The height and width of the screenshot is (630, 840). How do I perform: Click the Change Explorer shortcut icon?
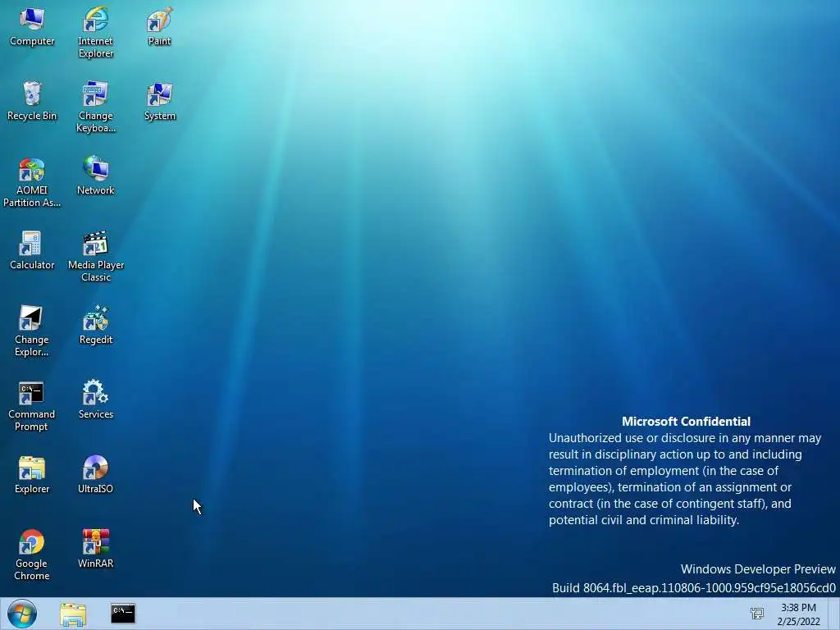click(32, 331)
